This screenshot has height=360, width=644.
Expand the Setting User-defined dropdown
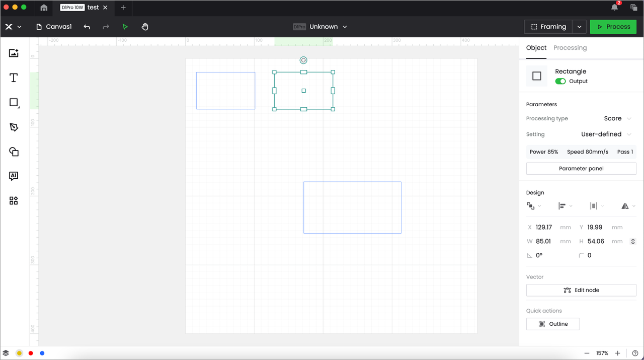point(606,134)
